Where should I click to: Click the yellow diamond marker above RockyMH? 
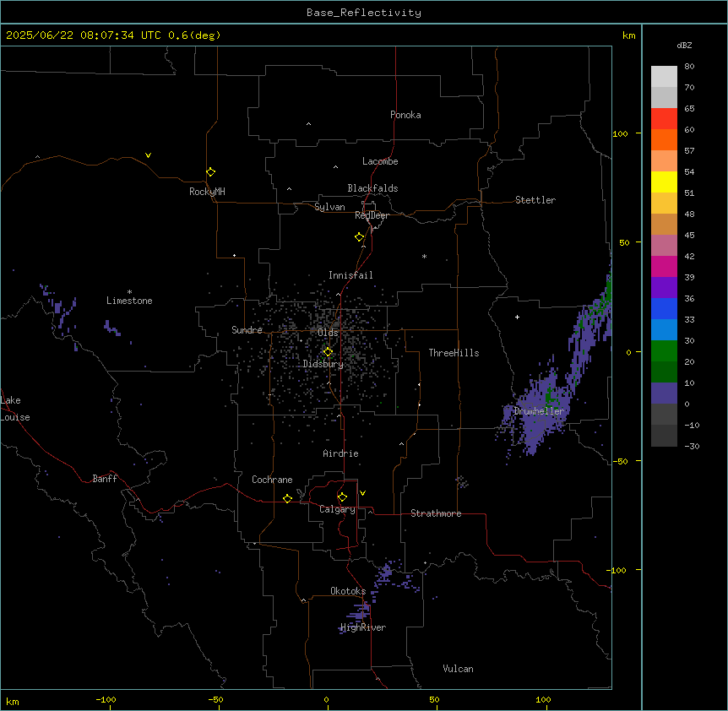(x=211, y=172)
